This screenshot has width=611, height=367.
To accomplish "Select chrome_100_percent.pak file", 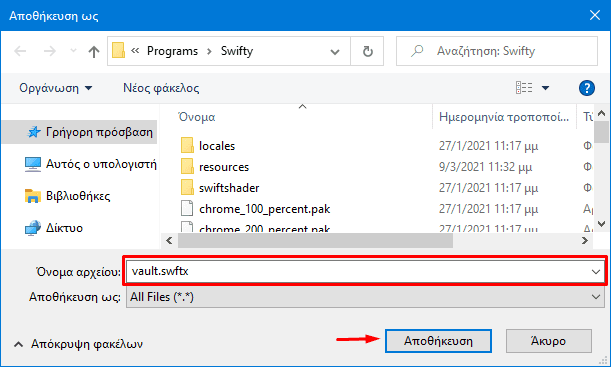I will tap(264, 209).
